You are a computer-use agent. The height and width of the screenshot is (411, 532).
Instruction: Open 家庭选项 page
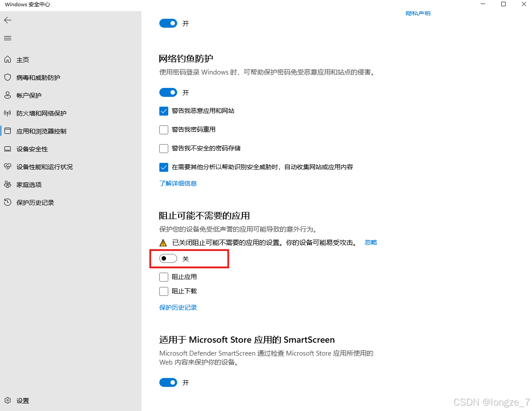coord(29,185)
